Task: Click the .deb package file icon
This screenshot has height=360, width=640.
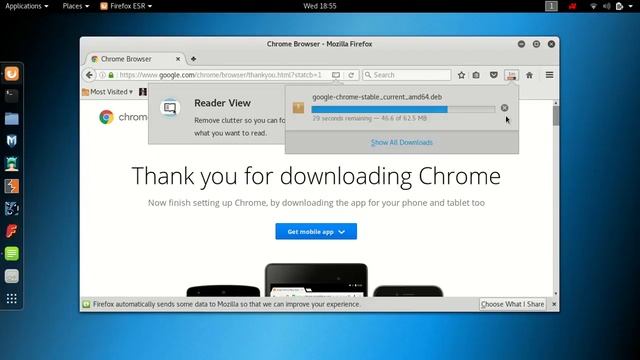Action: (298, 108)
